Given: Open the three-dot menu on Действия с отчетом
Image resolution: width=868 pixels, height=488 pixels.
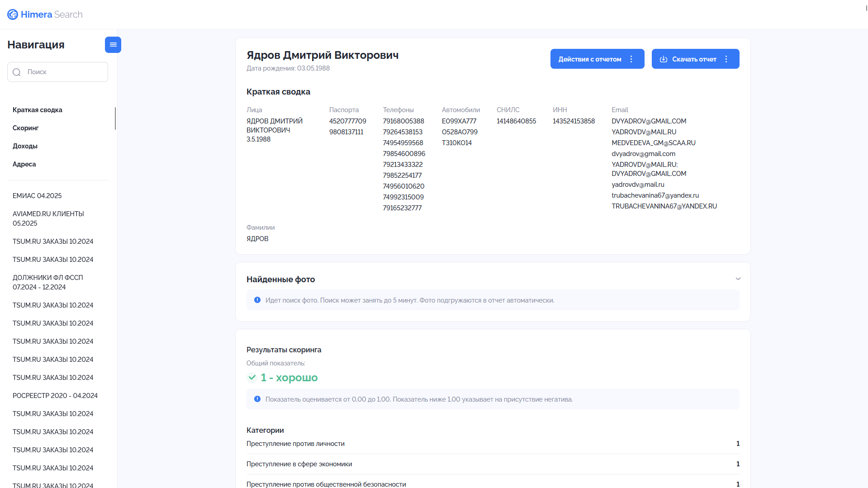Looking at the screenshot, I should [631, 59].
